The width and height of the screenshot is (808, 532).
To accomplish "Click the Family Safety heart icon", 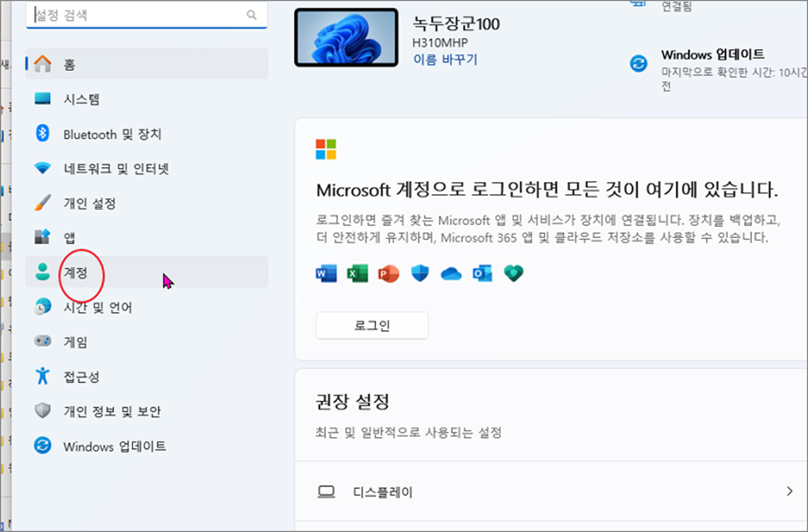I will [x=514, y=274].
